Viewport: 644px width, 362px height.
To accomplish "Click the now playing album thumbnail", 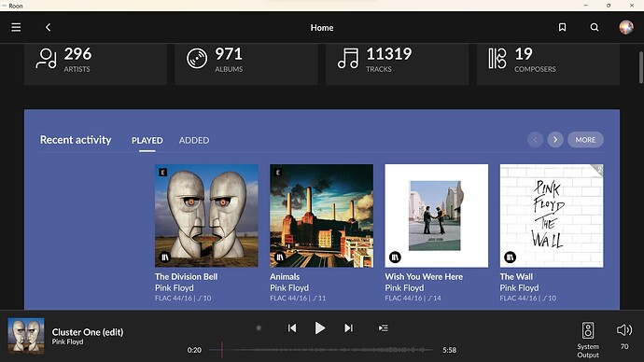I will (x=26, y=336).
